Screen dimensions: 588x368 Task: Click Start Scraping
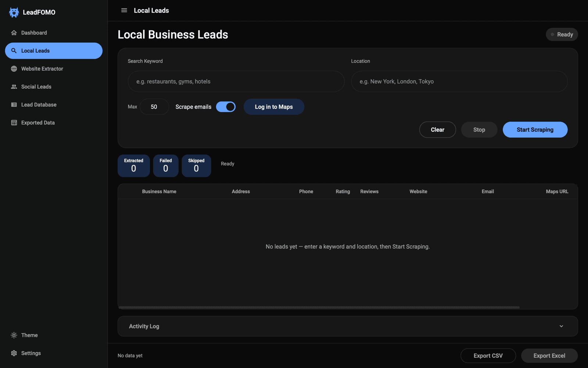(535, 130)
